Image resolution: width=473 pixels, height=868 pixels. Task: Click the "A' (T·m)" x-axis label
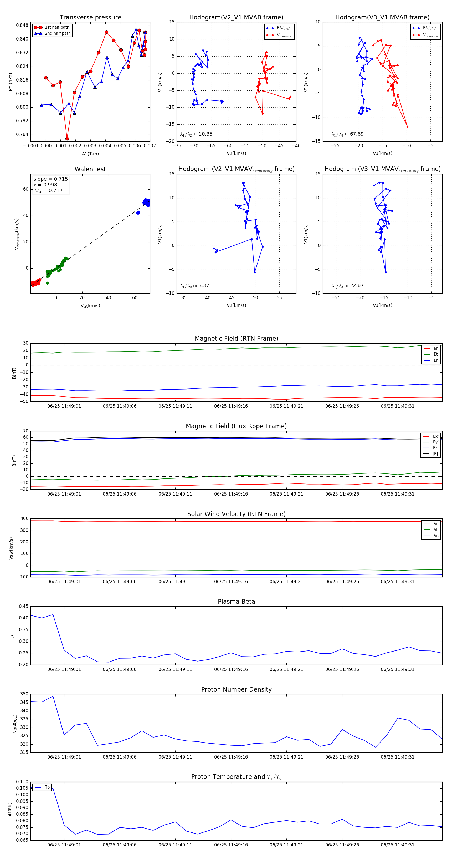click(x=90, y=154)
